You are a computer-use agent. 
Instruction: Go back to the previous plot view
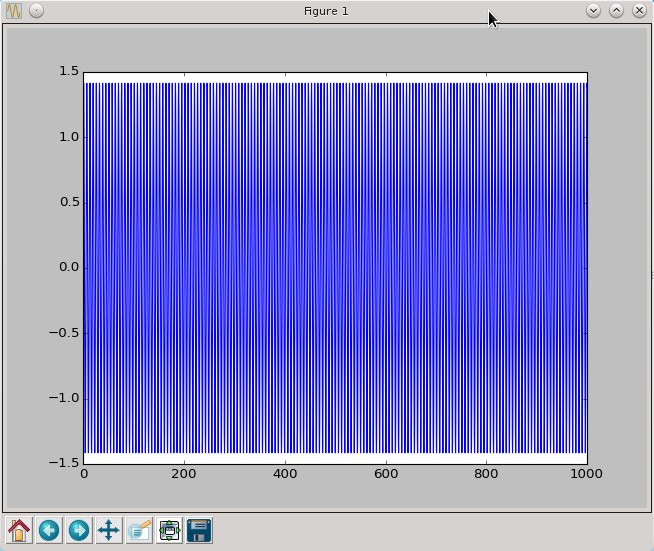[x=49, y=530]
